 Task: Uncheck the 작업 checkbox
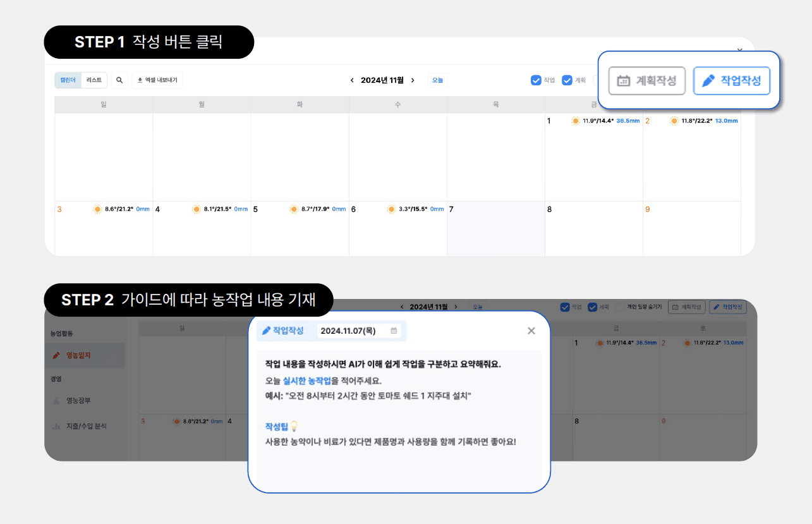(x=535, y=80)
